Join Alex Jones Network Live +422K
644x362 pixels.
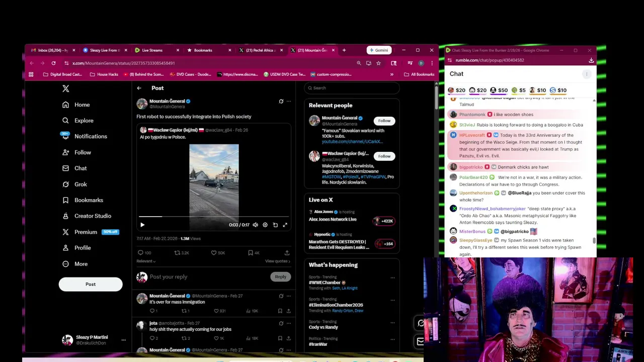[384, 221]
